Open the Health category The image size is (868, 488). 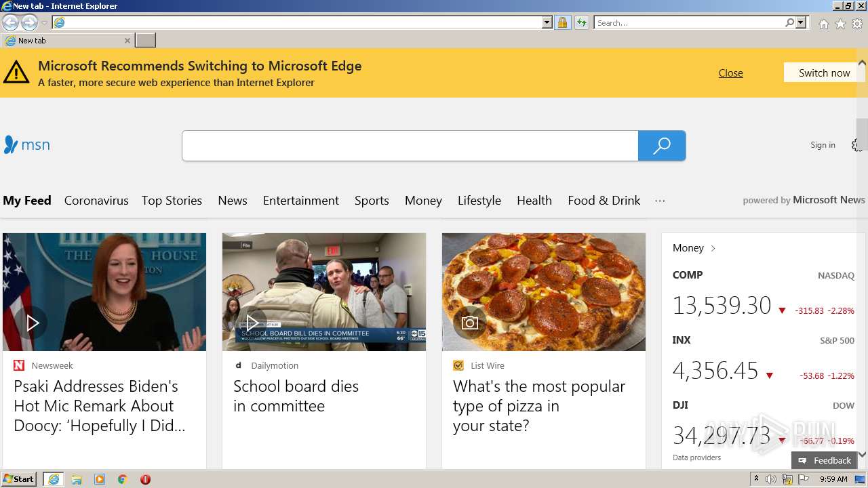[534, 201]
